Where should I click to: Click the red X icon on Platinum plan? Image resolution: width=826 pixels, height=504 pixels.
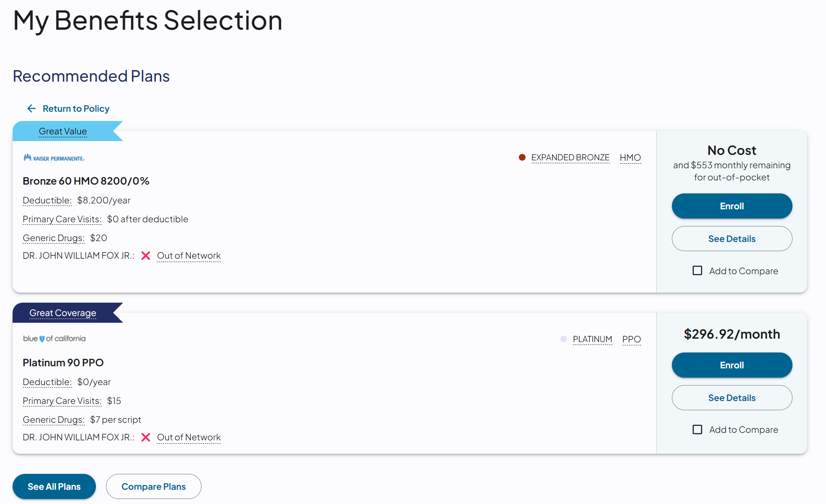pyautogui.click(x=146, y=437)
